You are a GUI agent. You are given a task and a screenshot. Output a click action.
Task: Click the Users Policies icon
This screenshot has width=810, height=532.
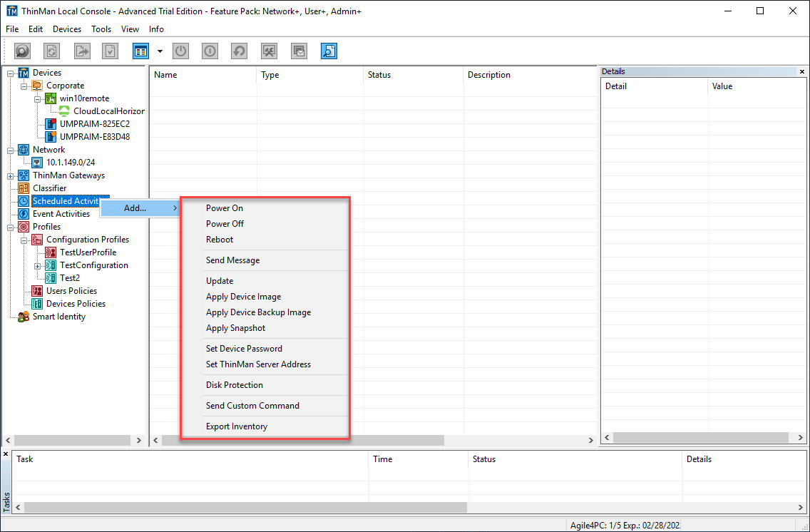[37, 291]
